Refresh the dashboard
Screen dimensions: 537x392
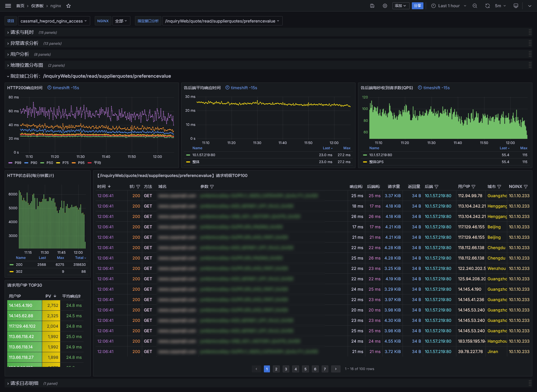tap(488, 6)
